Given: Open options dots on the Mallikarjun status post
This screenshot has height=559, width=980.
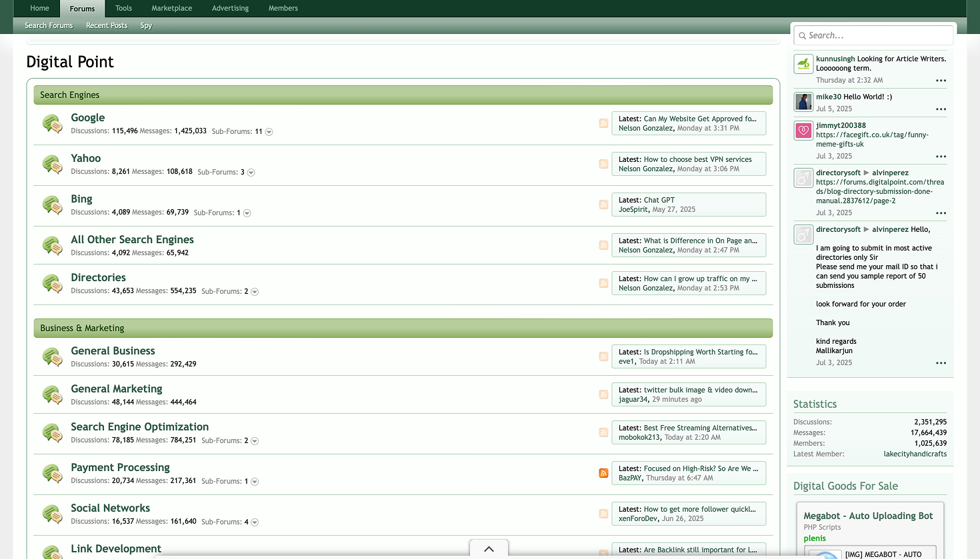Looking at the screenshot, I should (x=941, y=364).
